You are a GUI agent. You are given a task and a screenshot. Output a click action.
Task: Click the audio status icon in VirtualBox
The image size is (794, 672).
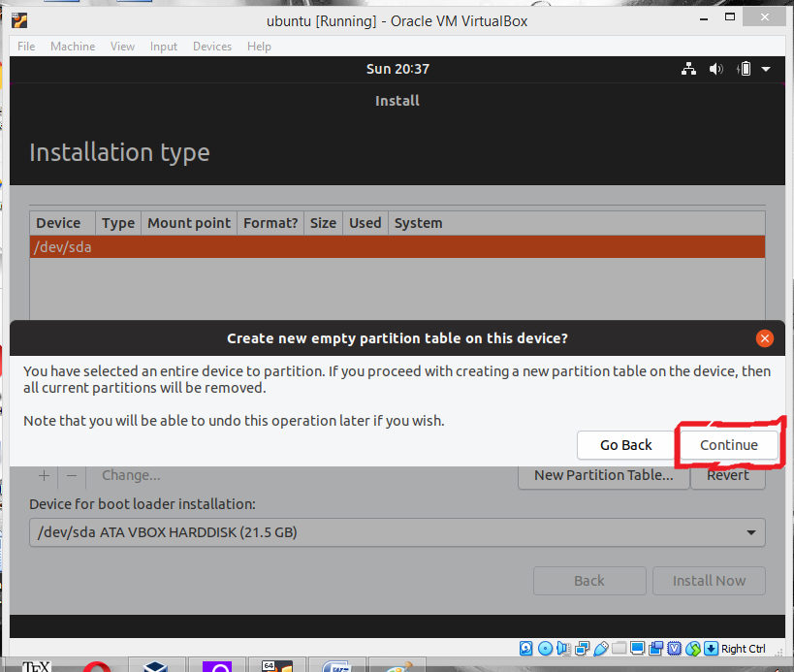[563, 648]
